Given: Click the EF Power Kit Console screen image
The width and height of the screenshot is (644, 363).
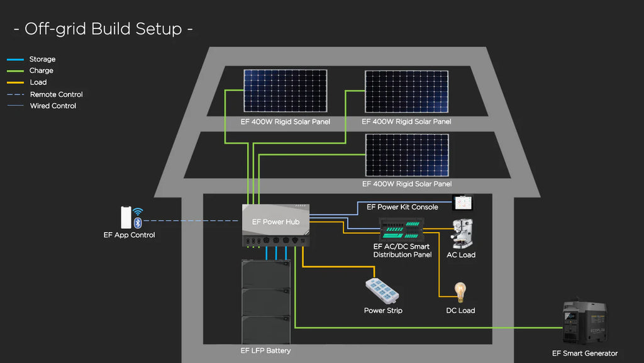Looking at the screenshot, I should pos(463,203).
